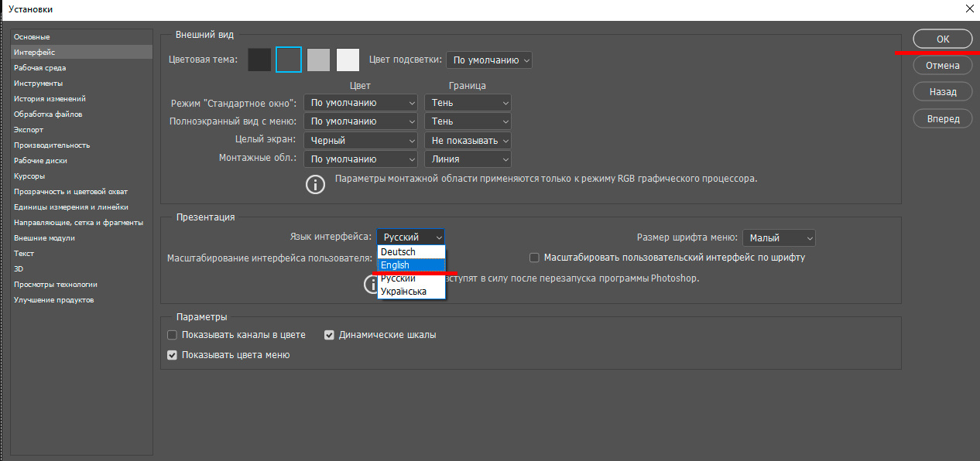Open the "Цвет подсветки" dropdown
This screenshot has height=461, width=980.
click(488, 60)
